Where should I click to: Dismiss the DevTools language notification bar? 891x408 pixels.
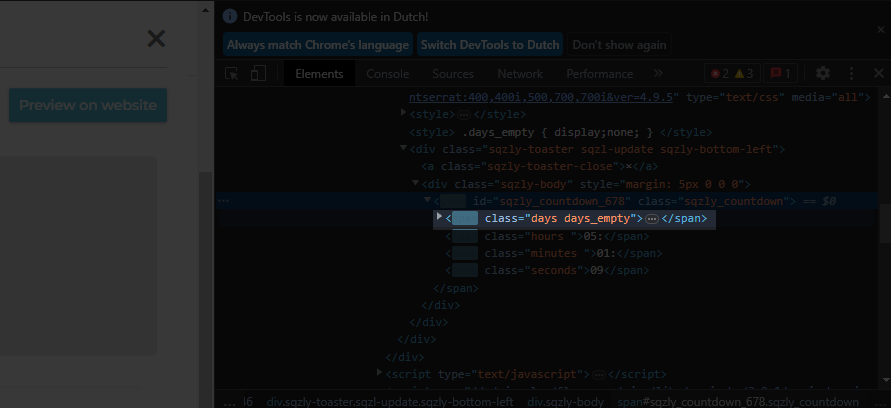point(881,30)
